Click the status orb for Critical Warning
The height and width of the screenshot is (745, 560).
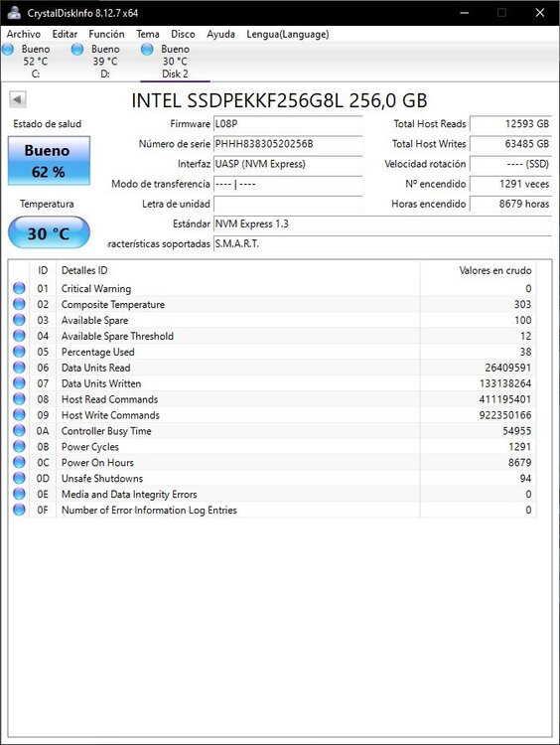[19, 288]
